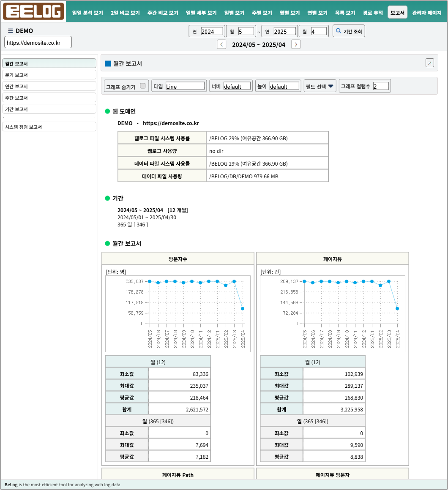Open the 타입 Line selector
Screen dimensions: 448x490
coord(185,86)
